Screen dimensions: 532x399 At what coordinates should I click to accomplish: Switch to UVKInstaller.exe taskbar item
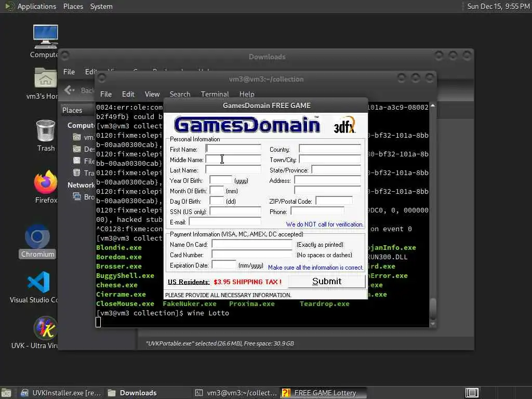coord(61,393)
